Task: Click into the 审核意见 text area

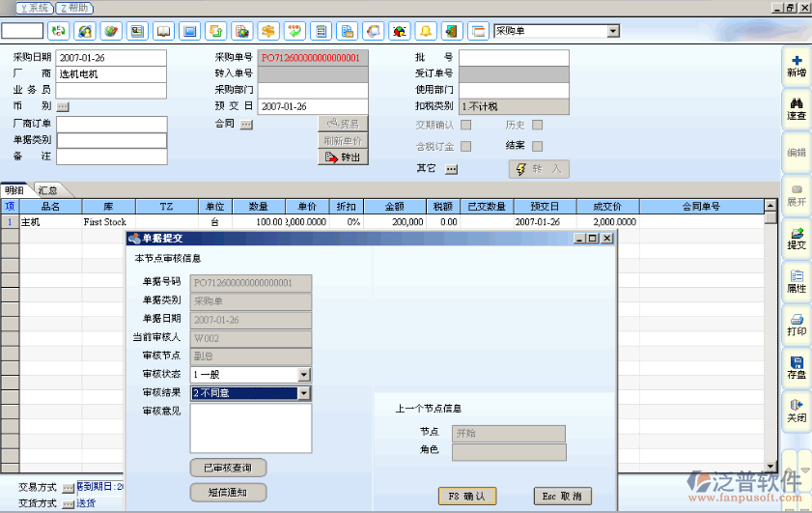Action: [x=250, y=428]
